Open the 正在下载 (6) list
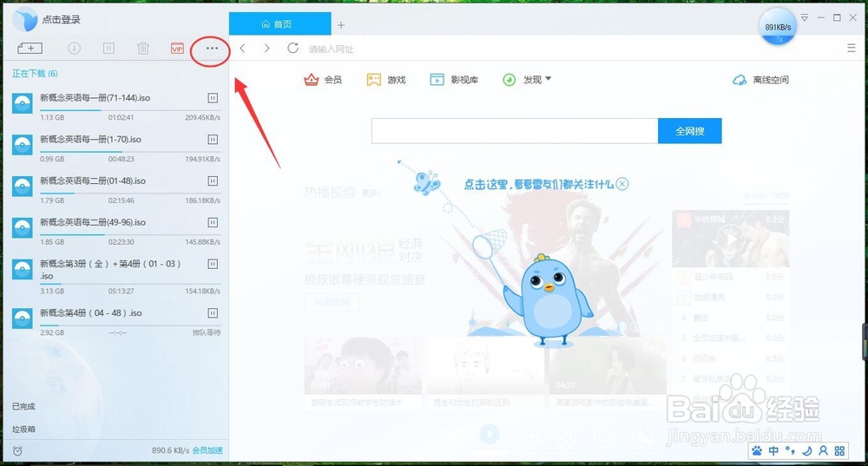This screenshot has height=466, width=868. click(x=35, y=74)
